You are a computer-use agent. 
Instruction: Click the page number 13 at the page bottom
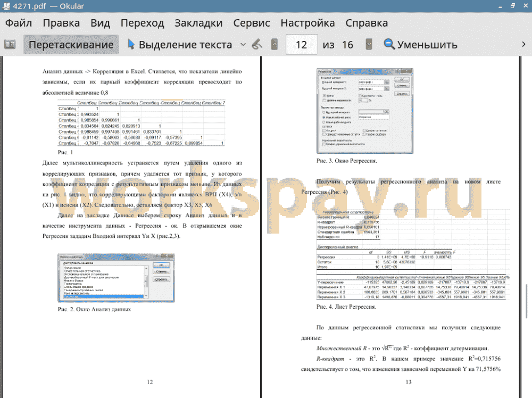tap(409, 382)
